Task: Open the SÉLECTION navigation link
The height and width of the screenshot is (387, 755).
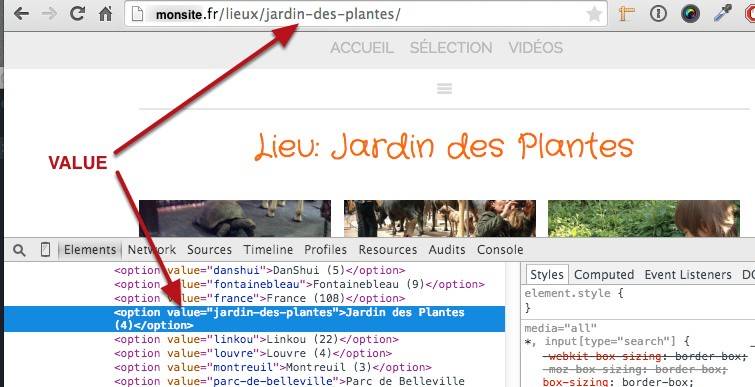Action: (451, 48)
